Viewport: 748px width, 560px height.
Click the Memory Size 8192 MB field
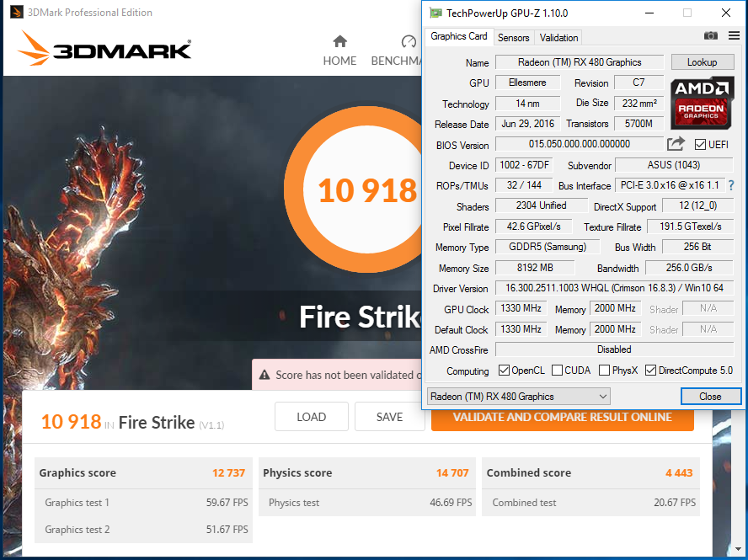[x=535, y=268]
